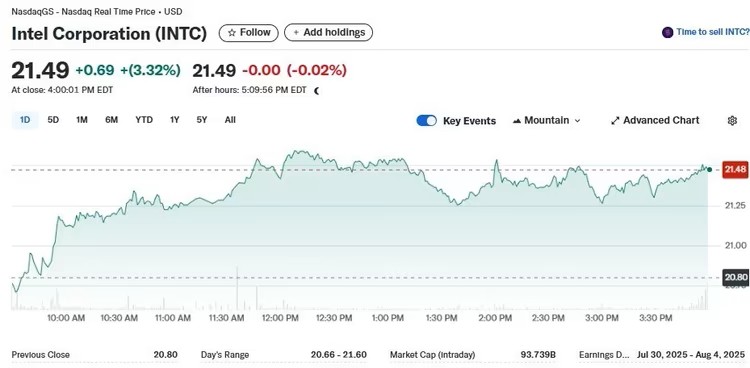The height and width of the screenshot is (368, 750).
Task: Select the 1M range tab
Action: point(82,120)
